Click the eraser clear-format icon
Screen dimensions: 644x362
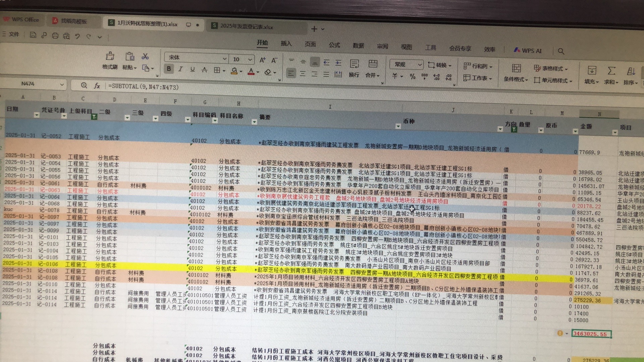(268, 72)
